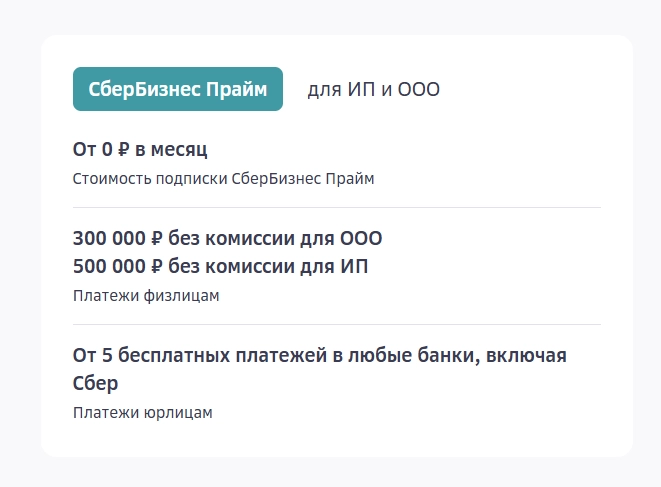Click the teal СберБизнес Прайм badge

click(178, 89)
